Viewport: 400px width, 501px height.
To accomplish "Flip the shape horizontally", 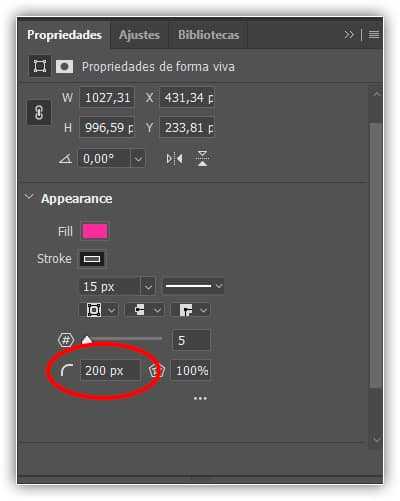I will [x=174, y=159].
